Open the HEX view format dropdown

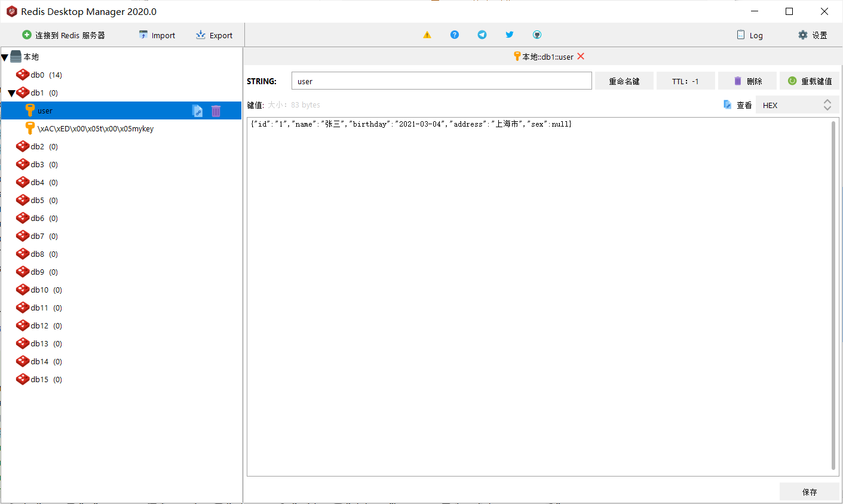click(x=798, y=105)
